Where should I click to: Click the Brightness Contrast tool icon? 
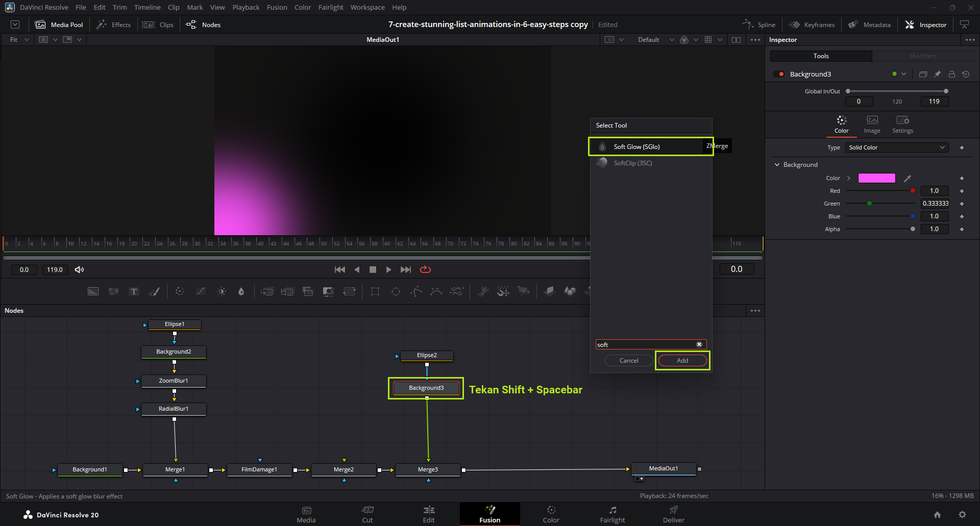tap(222, 291)
